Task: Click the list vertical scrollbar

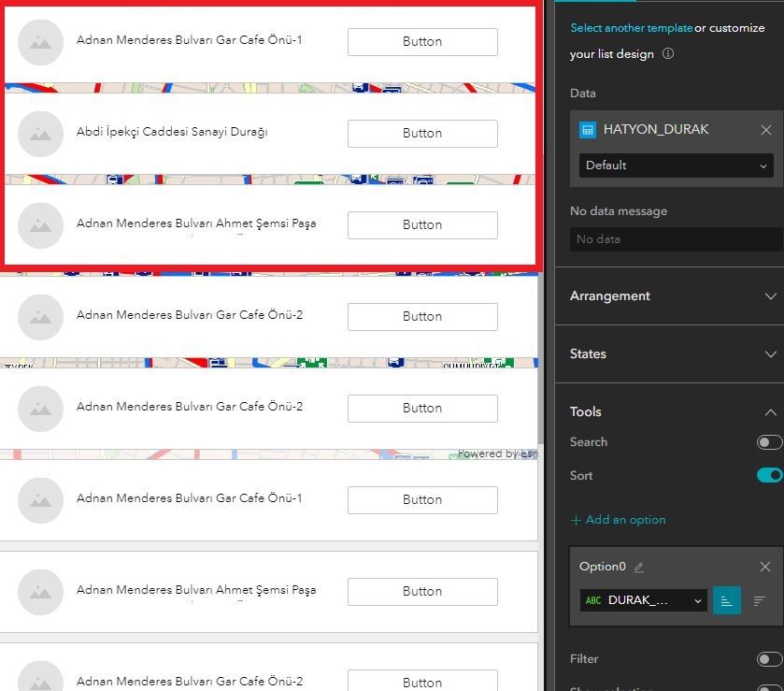Action: click(x=540, y=358)
